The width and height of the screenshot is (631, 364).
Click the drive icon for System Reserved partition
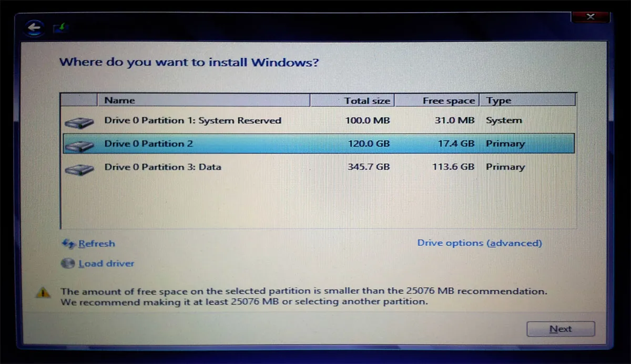pos(79,122)
